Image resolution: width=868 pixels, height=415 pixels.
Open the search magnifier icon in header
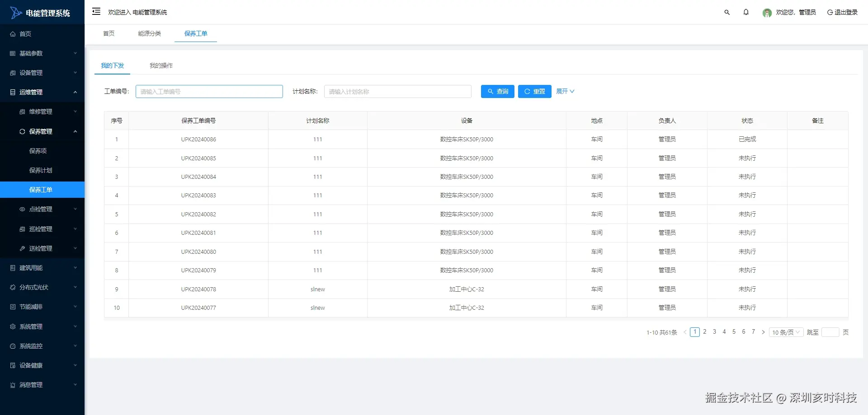click(x=727, y=12)
